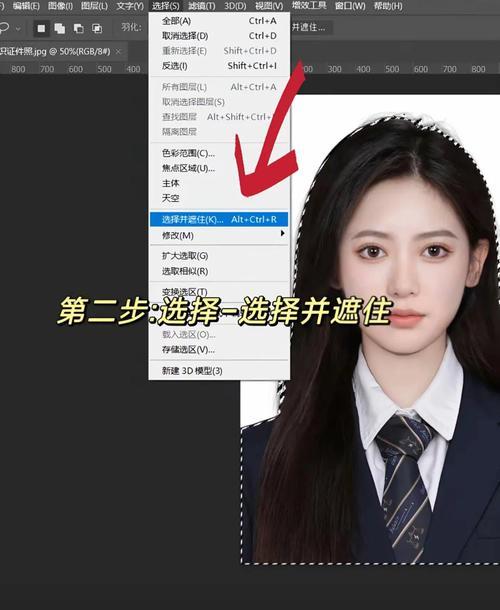Open the 编辑(E) menu

(26, 6)
